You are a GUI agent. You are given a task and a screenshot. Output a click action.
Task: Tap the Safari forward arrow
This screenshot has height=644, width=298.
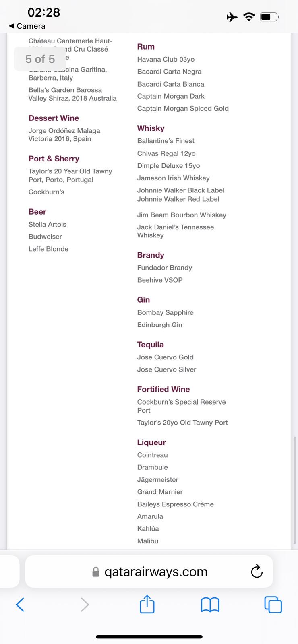[85, 604]
